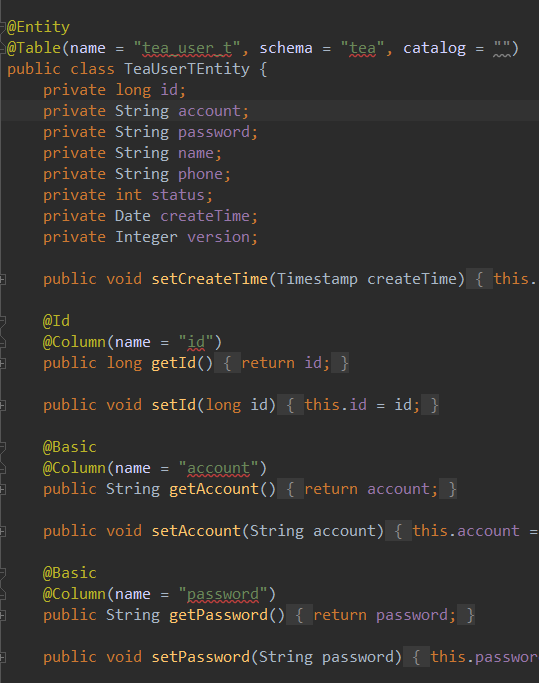
Task: Click the @Column annotation above getPassword
Action: pos(74,594)
